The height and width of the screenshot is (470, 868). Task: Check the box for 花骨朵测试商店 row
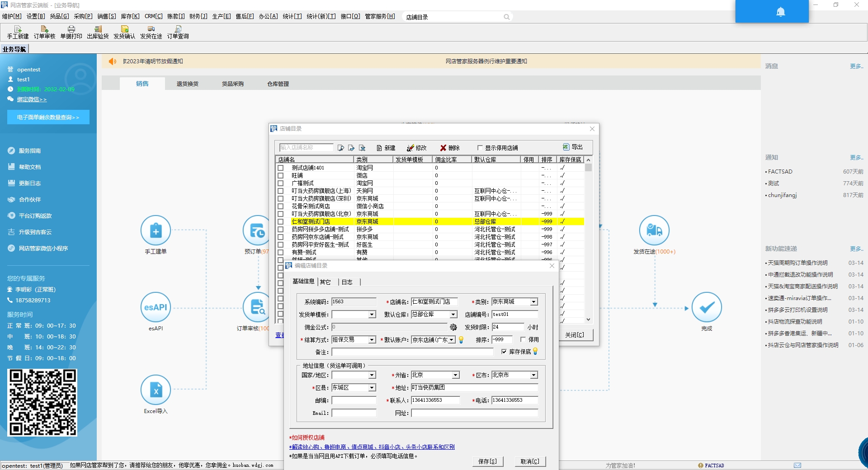pos(280,206)
